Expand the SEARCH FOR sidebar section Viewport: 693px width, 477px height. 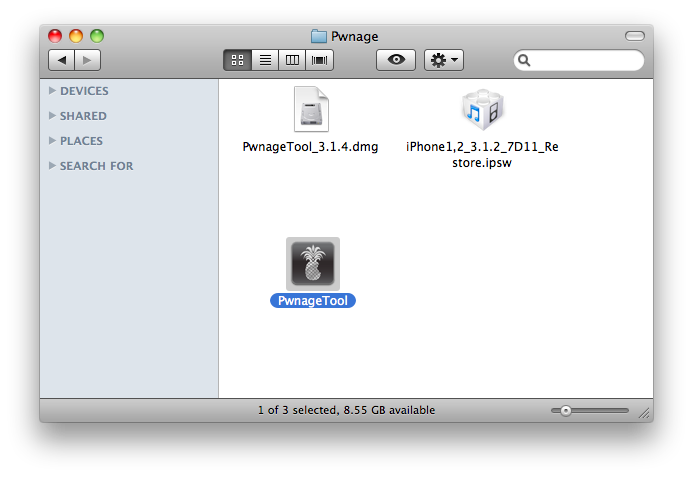[x=52, y=166]
